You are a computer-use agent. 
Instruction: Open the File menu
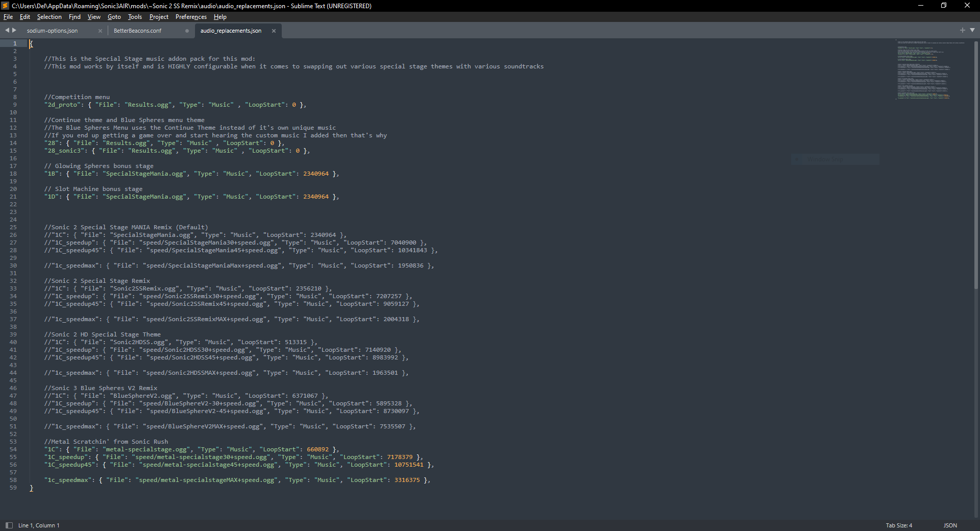[x=8, y=17]
